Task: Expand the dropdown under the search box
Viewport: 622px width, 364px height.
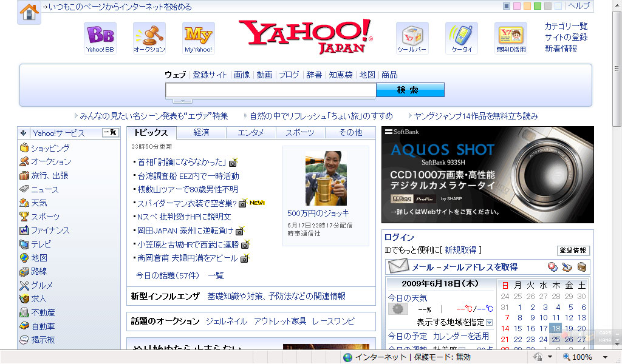Action: tap(182, 101)
